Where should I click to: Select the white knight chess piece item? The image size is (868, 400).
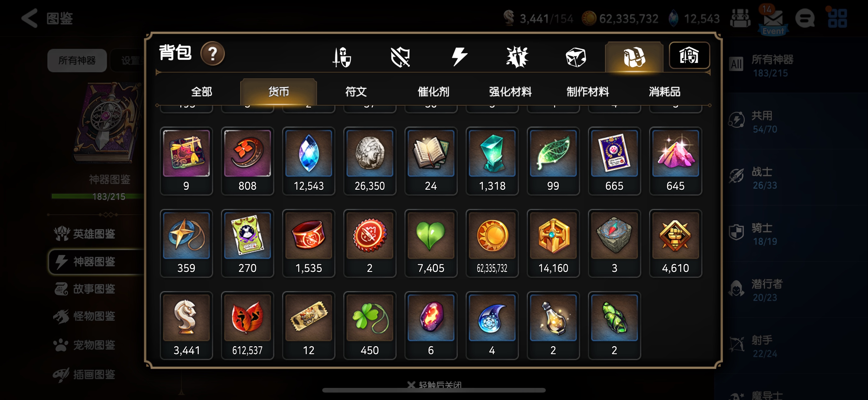[x=186, y=325]
